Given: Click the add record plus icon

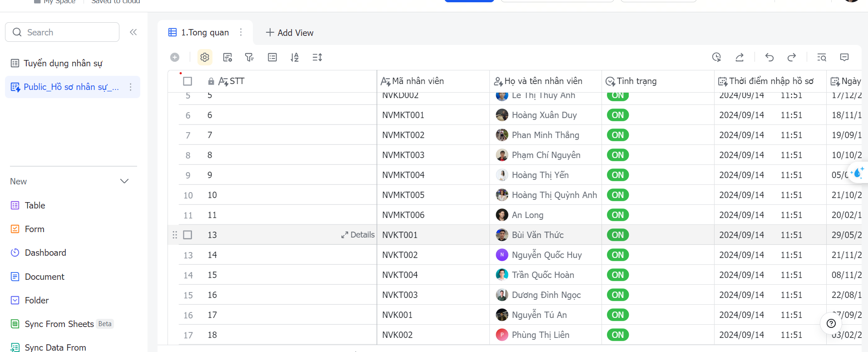Looking at the screenshot, I should click(x=175, y=57).
